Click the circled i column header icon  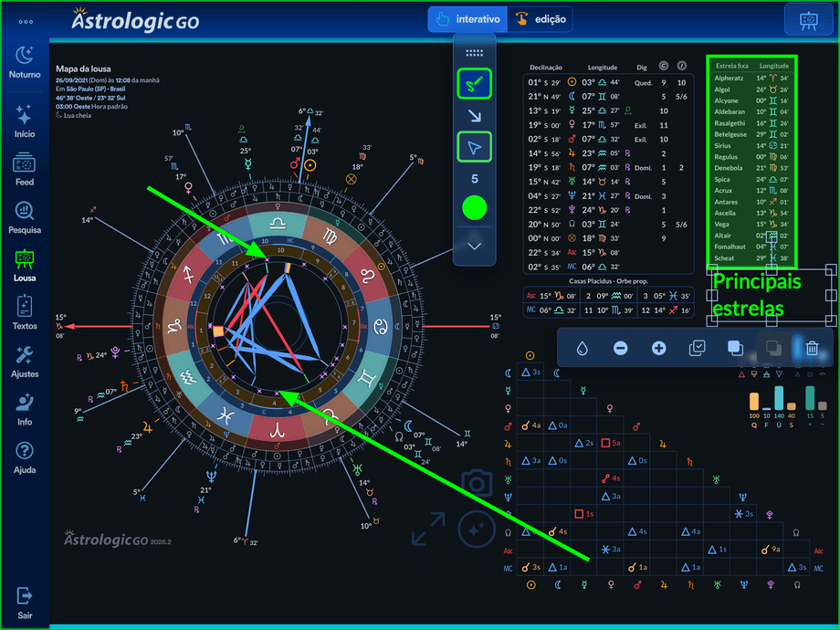click(x=681, y=66)
